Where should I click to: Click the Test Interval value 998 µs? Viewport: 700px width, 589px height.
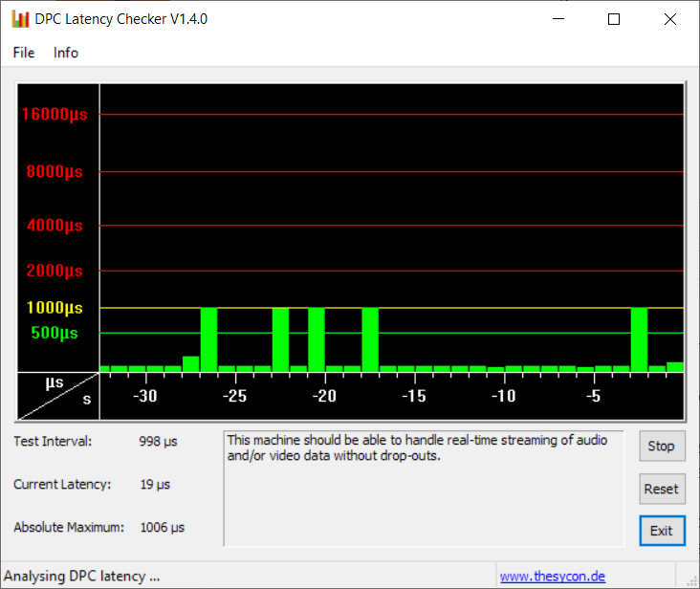158,442
